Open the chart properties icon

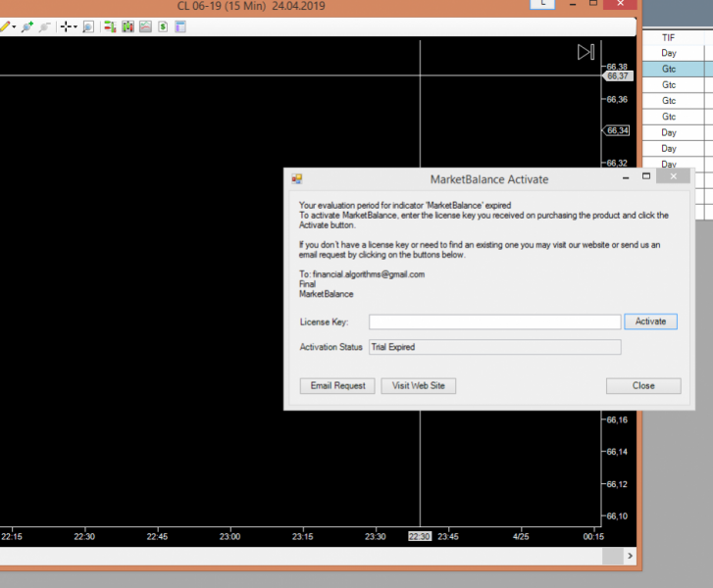[x=180, y=26]
